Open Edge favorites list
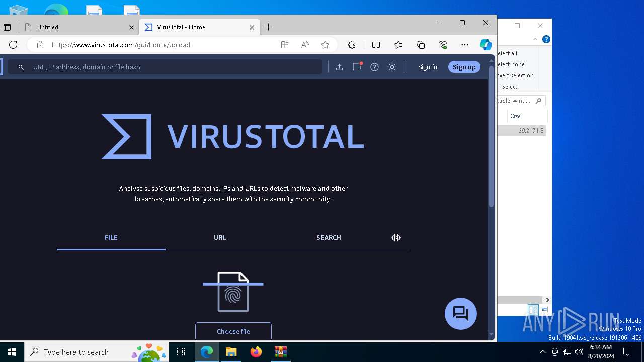 [398, 45]
